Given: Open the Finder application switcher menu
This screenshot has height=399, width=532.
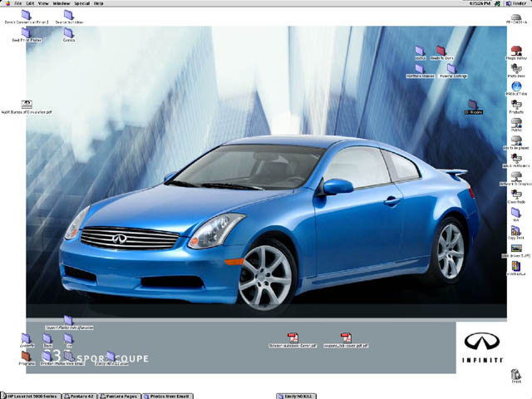Looking at the screenshot, I should [516, 3].
